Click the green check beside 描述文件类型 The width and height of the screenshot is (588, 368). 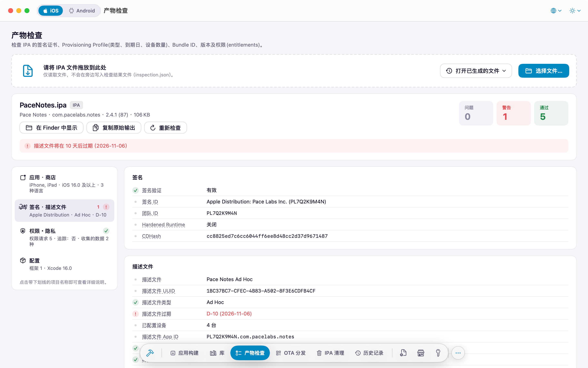click(x=136, y=302)
